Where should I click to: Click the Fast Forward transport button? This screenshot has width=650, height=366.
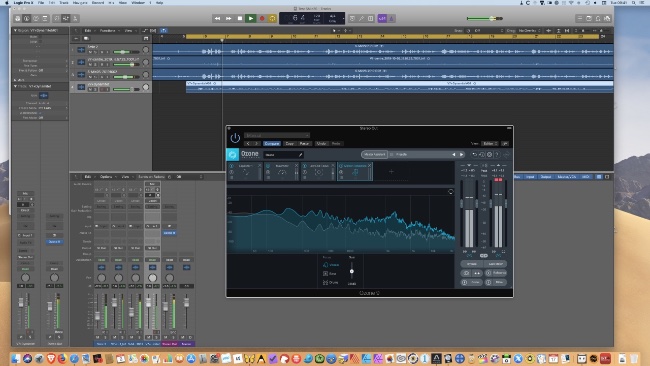pos(228,18)
